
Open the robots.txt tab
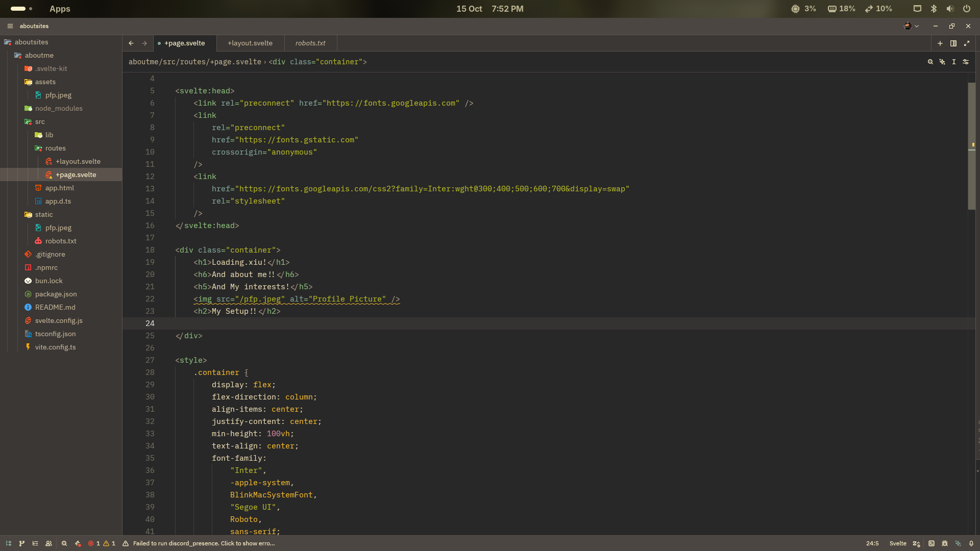[x=310, y=43]
